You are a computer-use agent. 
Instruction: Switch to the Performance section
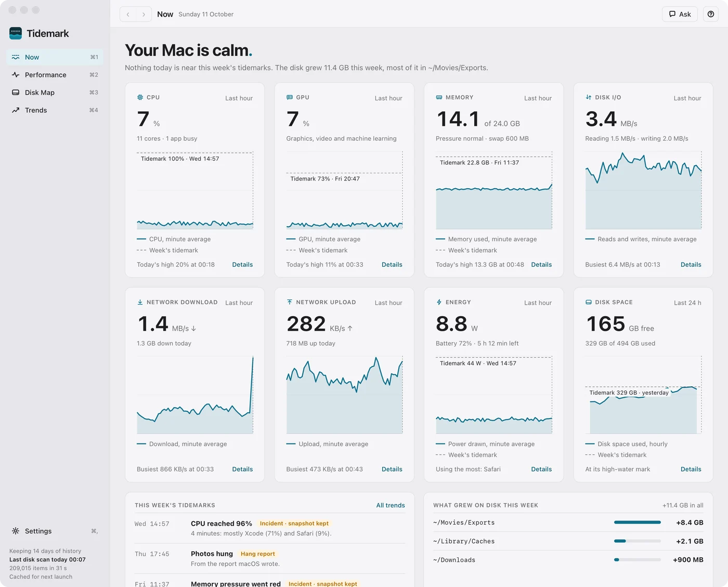55,75
